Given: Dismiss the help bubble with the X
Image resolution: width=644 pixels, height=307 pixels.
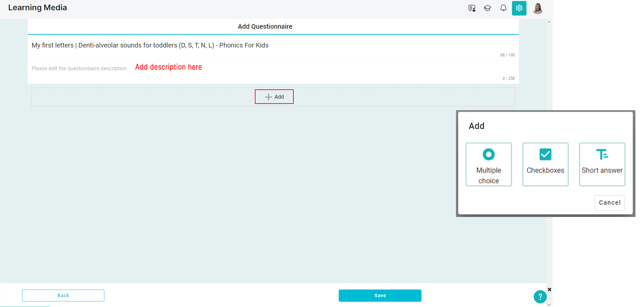Looking at the screenshot, I should point(550,290).
